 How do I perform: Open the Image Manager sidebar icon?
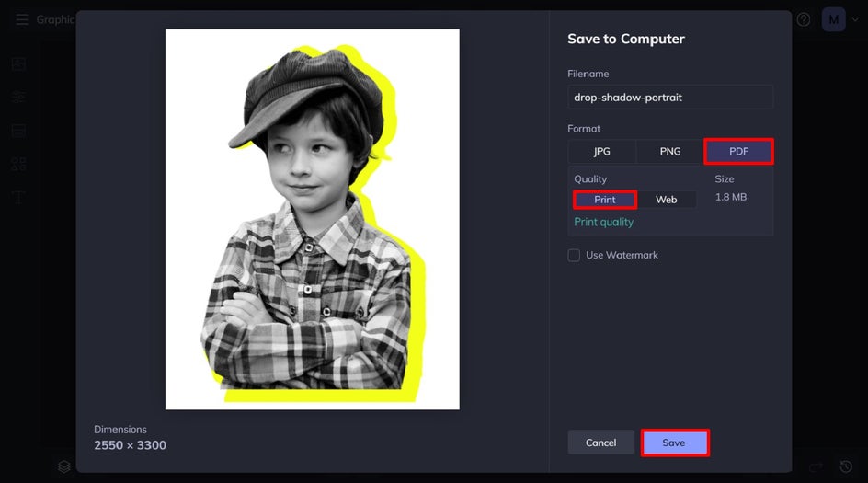click(18, 64)
